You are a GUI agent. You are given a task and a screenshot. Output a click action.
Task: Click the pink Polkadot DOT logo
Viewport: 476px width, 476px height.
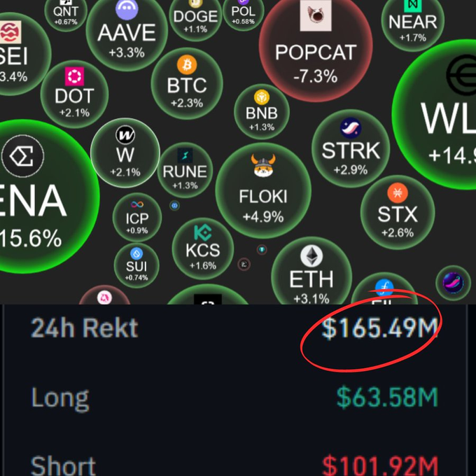[74, 76]
